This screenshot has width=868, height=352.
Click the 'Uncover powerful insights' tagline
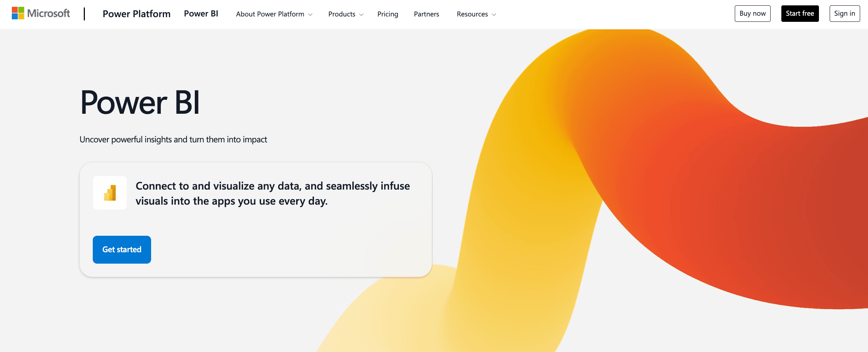coord(173,140)
